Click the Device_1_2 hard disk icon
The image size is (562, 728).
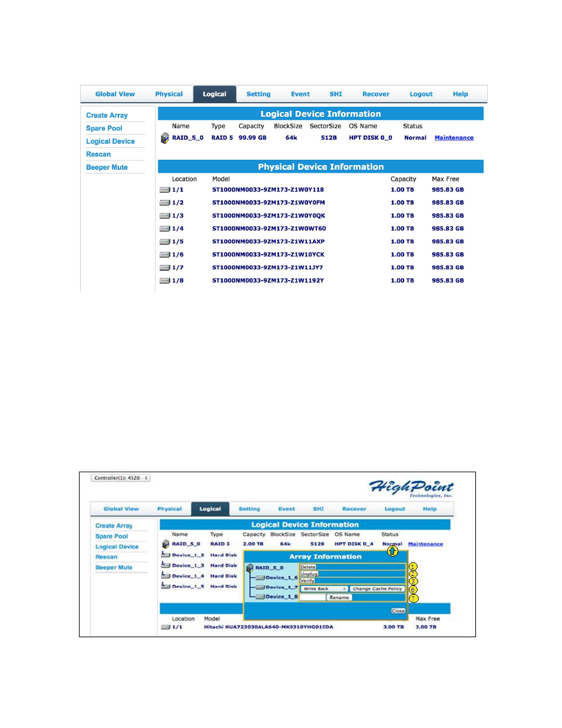(166, 555)
